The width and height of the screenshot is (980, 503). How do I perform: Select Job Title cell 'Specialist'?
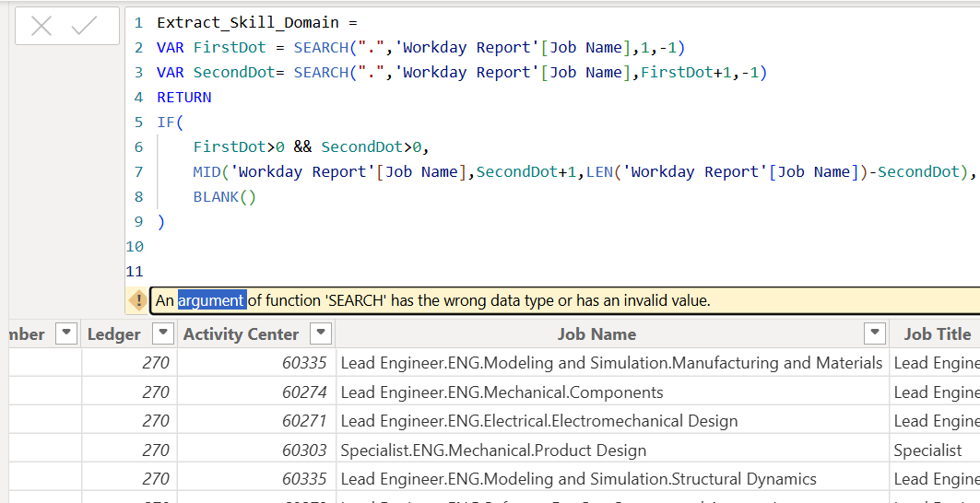coord(935,450)
